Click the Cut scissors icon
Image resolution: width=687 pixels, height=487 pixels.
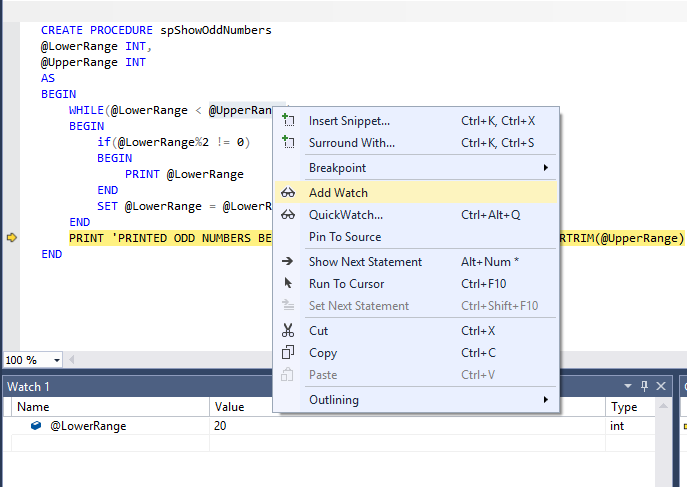click(x=288, y=331)
